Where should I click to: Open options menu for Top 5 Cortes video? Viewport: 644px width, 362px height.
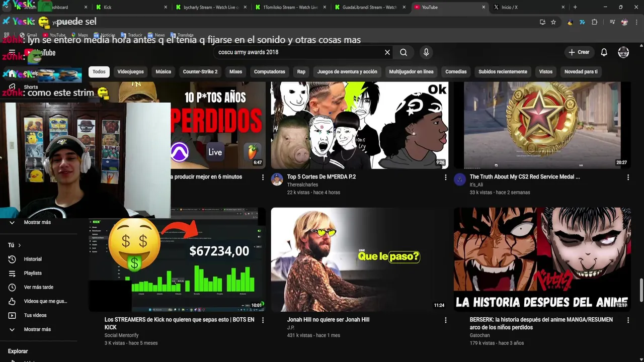click(445, 177)
